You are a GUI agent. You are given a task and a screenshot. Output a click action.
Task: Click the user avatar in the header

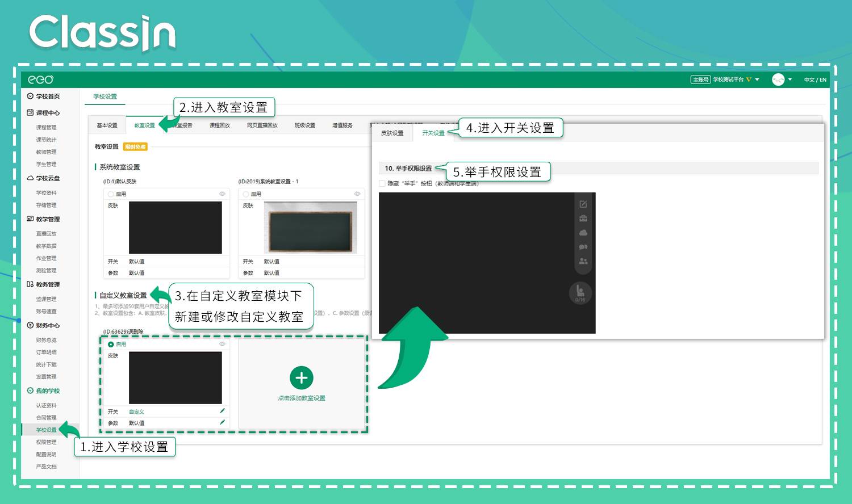(778, 79)
